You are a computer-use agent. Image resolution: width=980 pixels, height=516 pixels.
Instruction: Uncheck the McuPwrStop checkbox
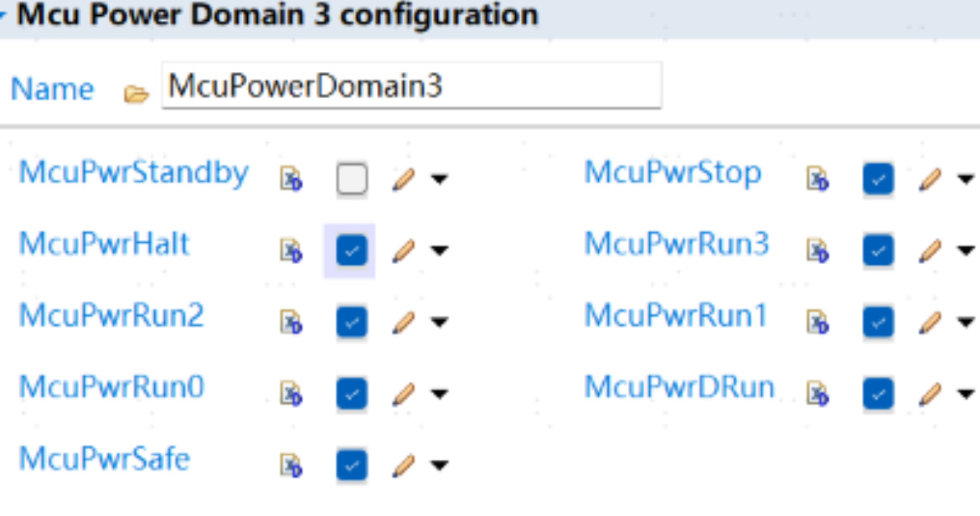point(878,179)
